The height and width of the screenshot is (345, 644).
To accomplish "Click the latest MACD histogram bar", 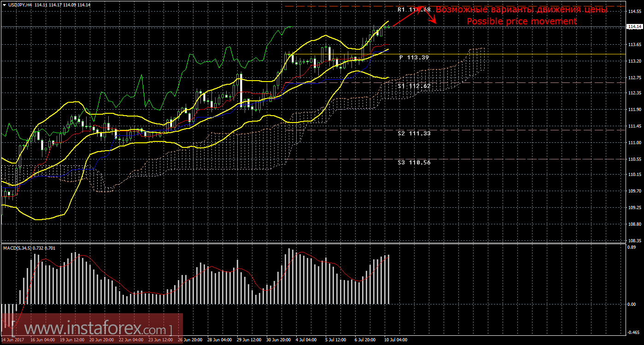I will click(389, 279).
